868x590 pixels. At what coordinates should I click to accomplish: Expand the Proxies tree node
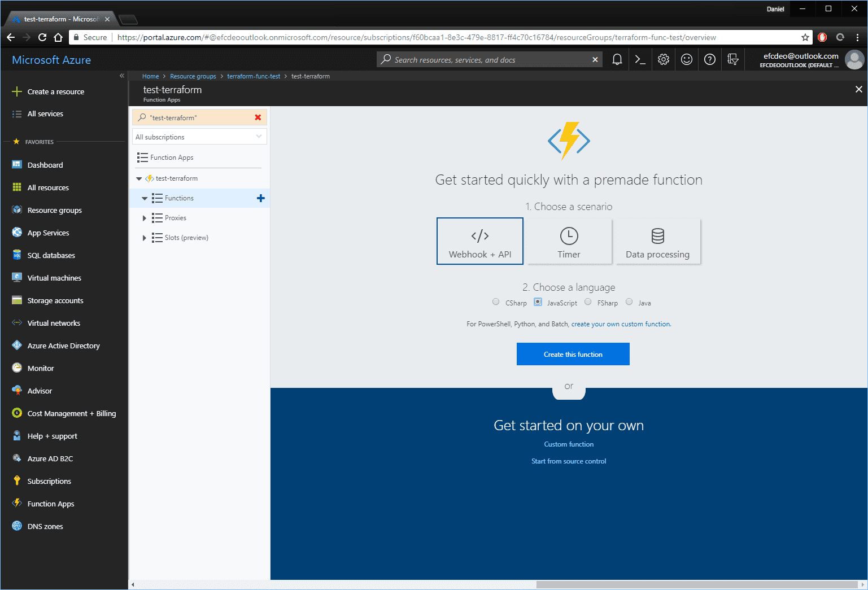click(x=145, y=218)
